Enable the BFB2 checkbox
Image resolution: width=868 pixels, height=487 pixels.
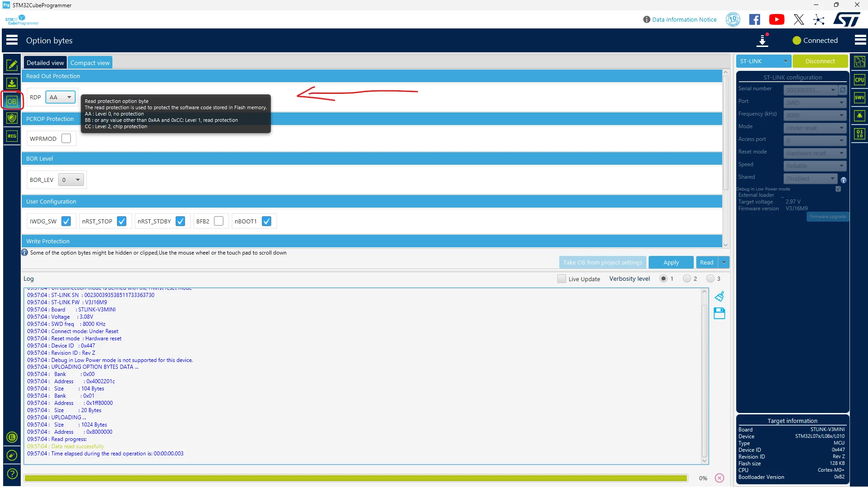pyautogui.click(x=219, y=221)
